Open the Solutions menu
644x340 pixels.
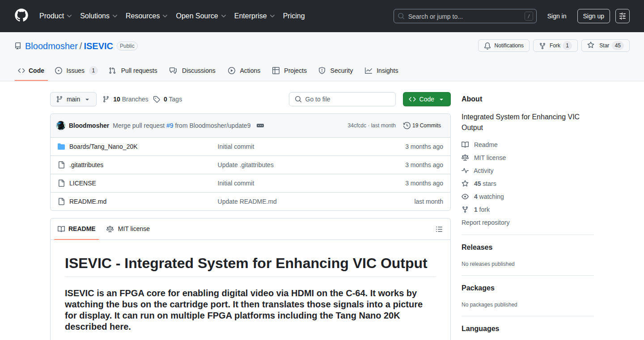click(x=99, y=16)
